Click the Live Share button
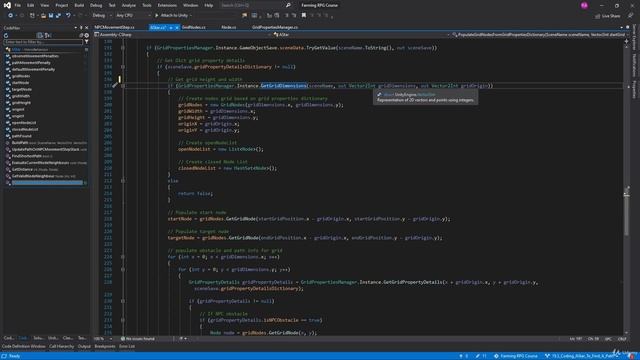Screen dimensions: 640x360 pyautogui.click(x=608, y=16)
